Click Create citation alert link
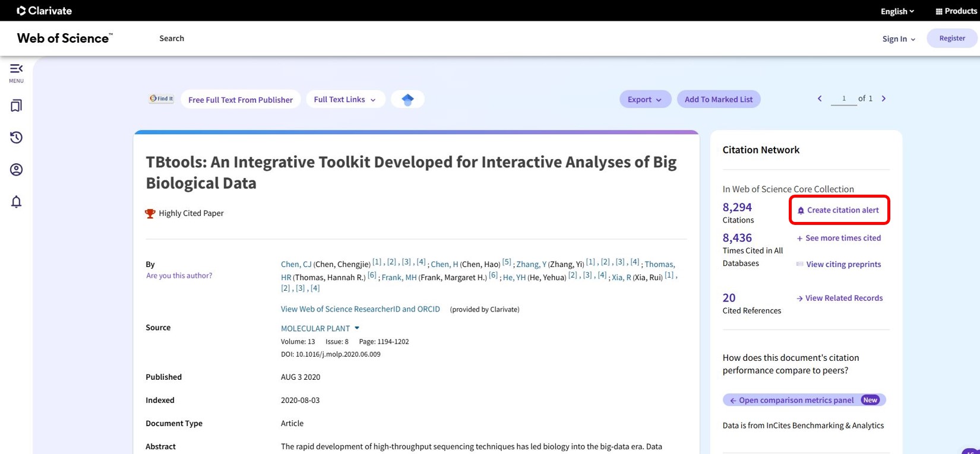 coord(842,210)
